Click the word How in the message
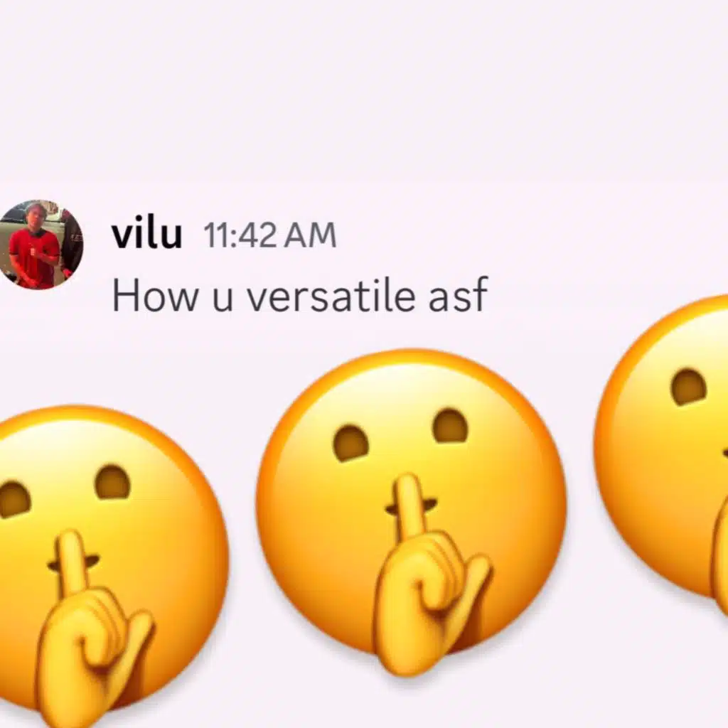728x728 pixels. point(154,296)
